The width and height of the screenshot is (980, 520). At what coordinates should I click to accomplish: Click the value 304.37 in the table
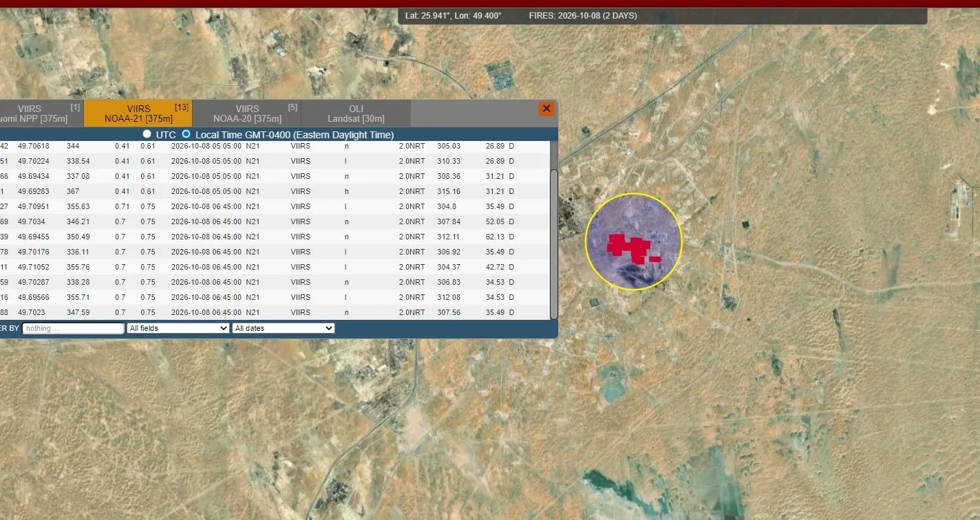coord(449,267)
